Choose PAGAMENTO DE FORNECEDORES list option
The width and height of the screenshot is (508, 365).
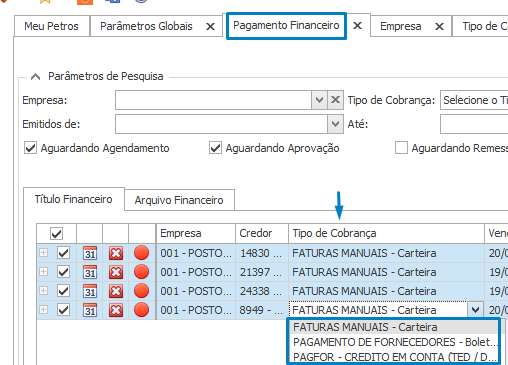click(x=394, y=342)
